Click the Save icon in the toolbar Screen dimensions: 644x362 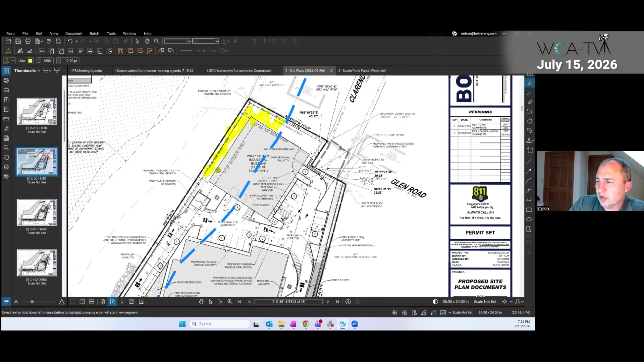[18, 41]
